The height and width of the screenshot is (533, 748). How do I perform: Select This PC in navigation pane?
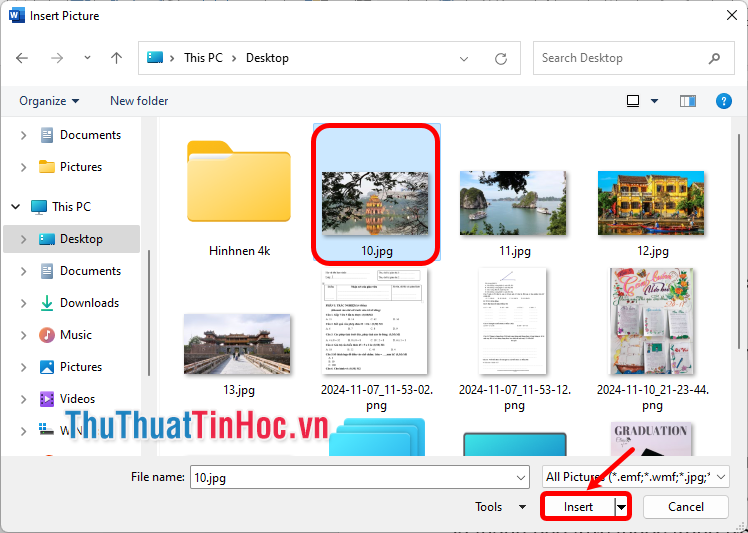click(61, 207)
